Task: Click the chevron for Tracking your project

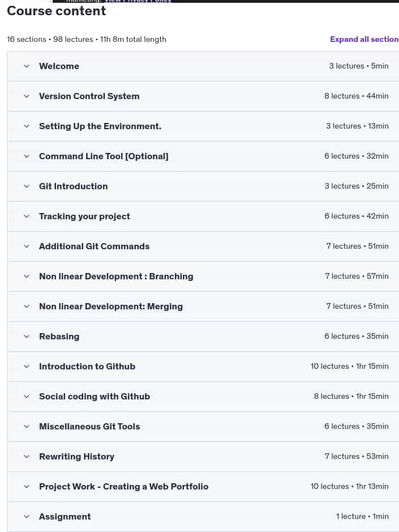Action: 27,216
